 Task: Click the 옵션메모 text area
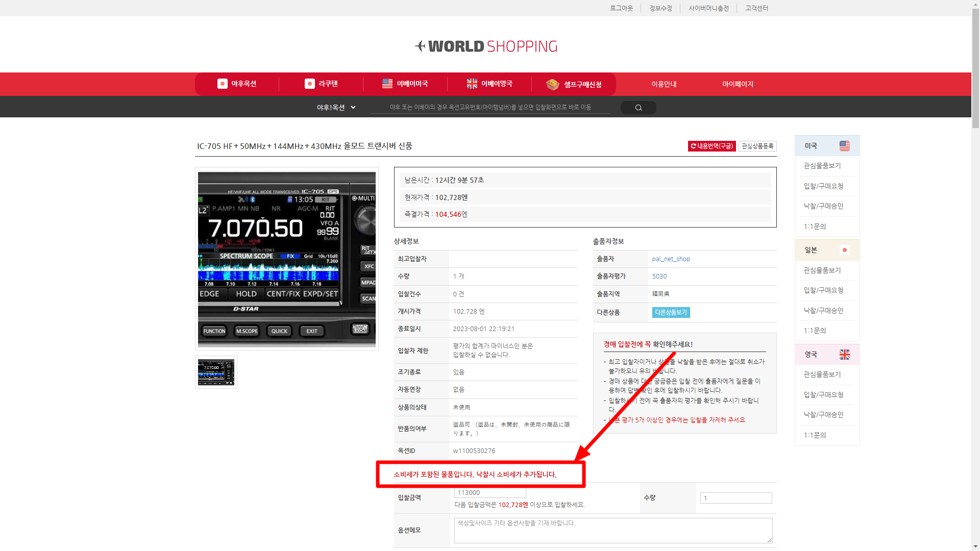pos(613,531)
